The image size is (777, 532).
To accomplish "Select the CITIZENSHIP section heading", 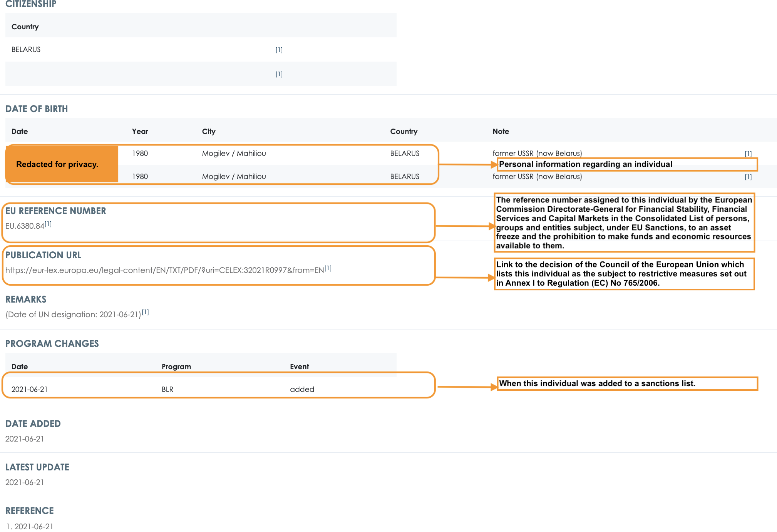I will click(x=31, y=4).
